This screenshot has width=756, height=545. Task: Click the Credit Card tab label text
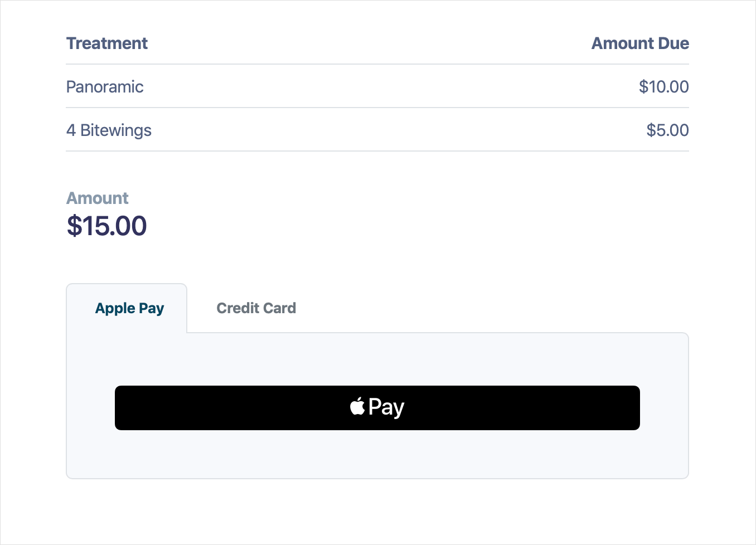(256, 308)
